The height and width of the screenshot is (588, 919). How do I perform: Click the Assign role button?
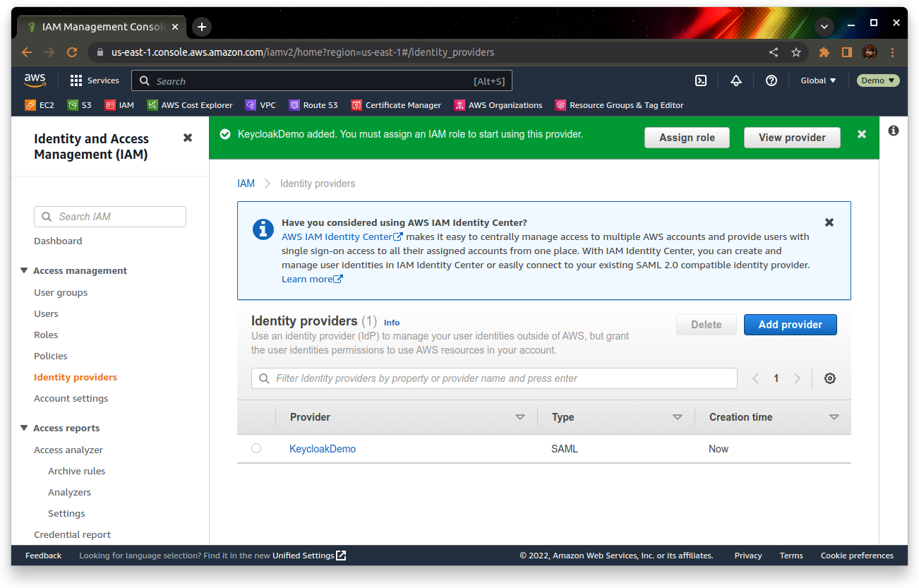687,138
